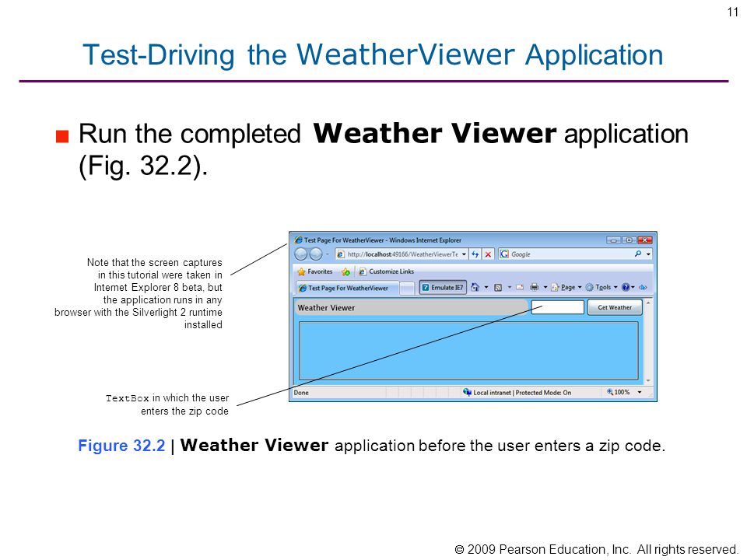Click the page scrollbar up arrow
The width and height of the screenshot is (747, 560).
[648, 303]
